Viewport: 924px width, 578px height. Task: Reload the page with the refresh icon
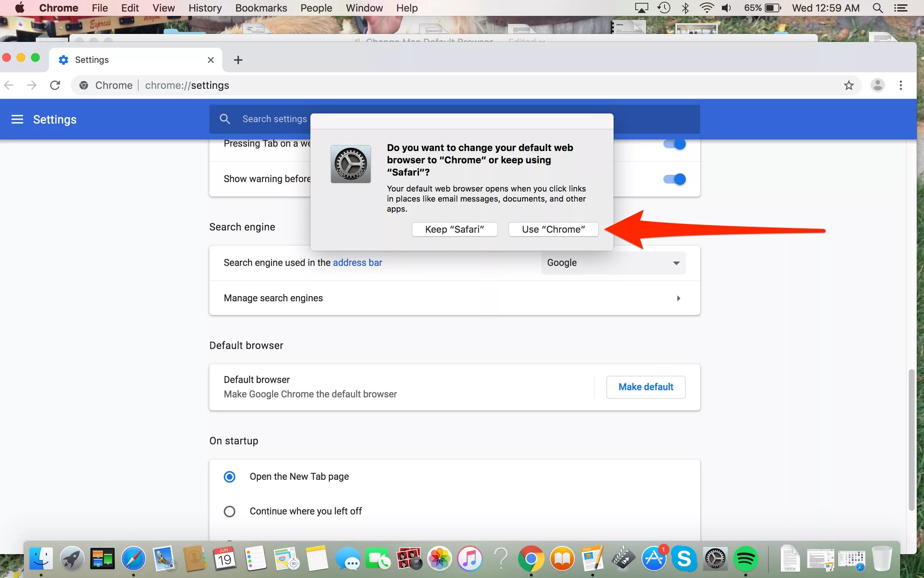click(x=55, y=85)
